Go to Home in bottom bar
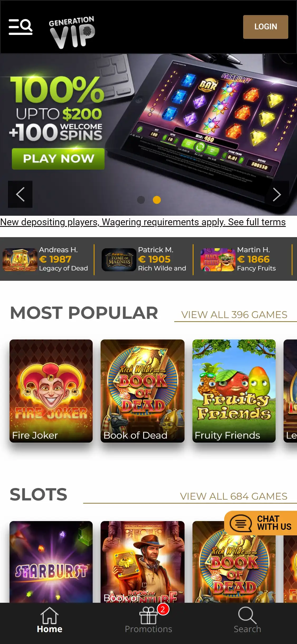297x644 pixels. coord(49,620)
